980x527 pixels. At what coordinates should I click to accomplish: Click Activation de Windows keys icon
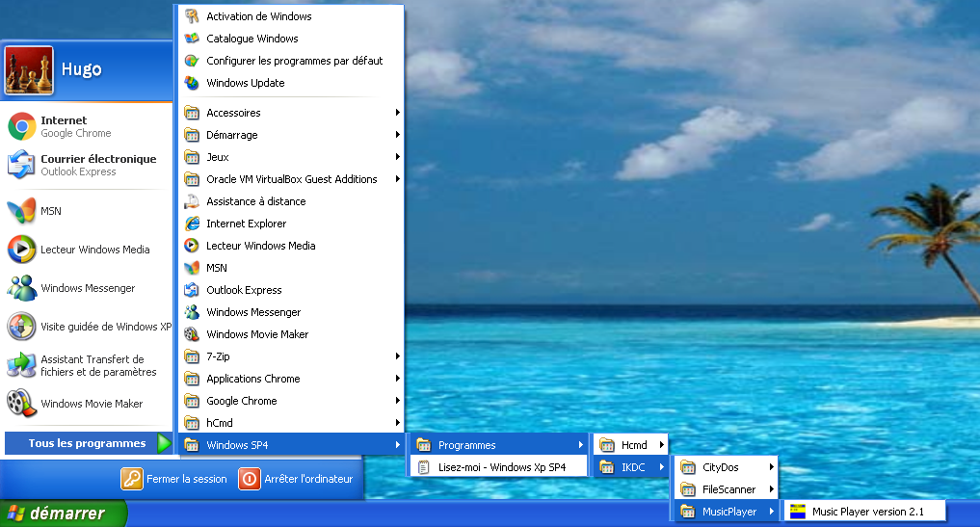tap(192, 16)
